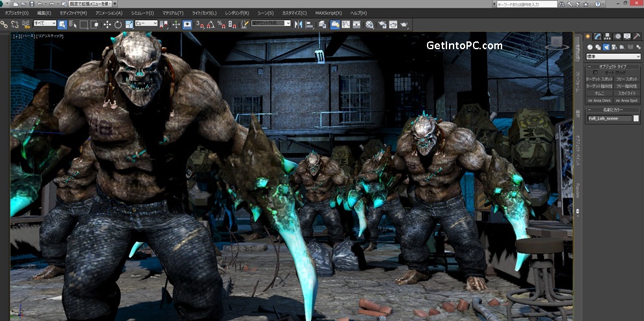Open the reference coordinate system dropdown ビュー
The height and width of the screenshot is (321, 644).
(x=146, y=23)
